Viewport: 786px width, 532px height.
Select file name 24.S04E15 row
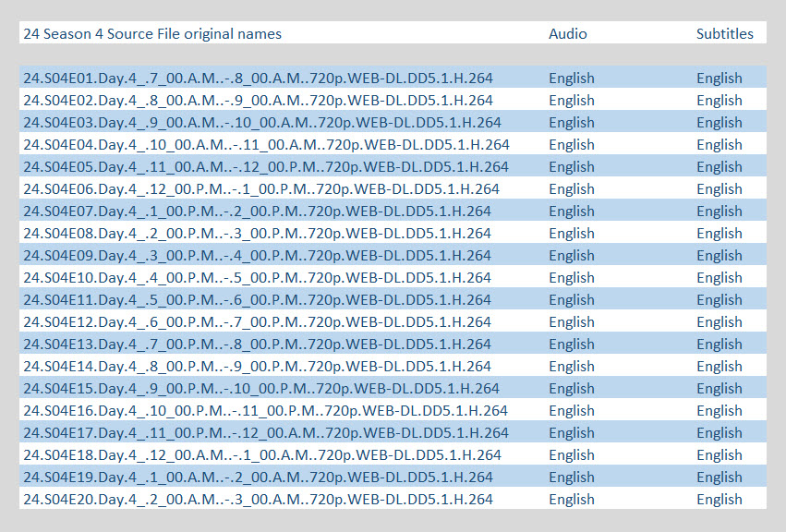coord(261,388)
